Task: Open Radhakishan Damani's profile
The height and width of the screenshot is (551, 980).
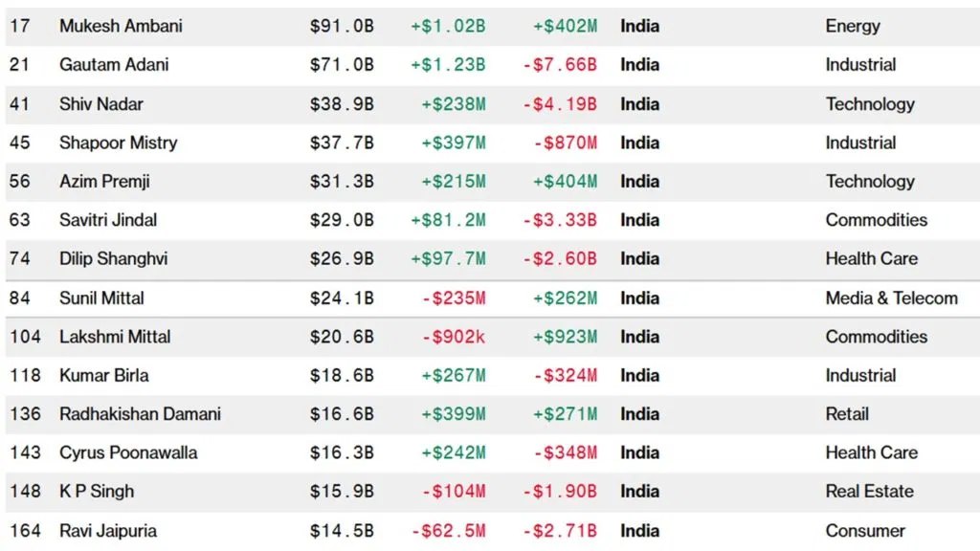Action: click(140, 414)
